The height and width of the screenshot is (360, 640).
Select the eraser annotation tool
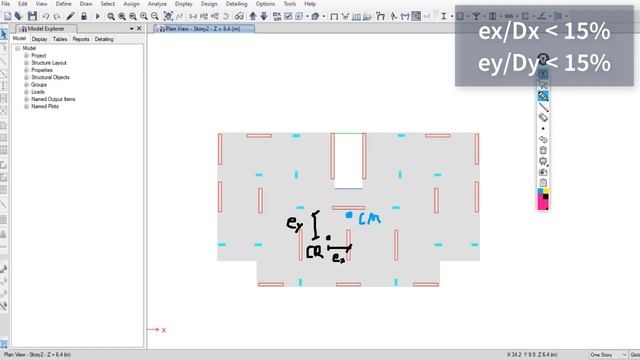[x=543, y=118]
